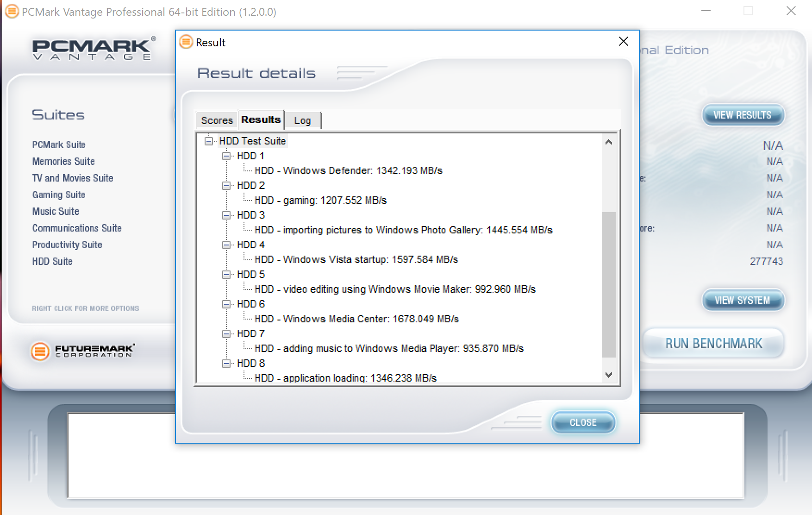Screen dimensions: 812x515
Task: Select the Windows Vista startup result row
Action: click(356, 260)
